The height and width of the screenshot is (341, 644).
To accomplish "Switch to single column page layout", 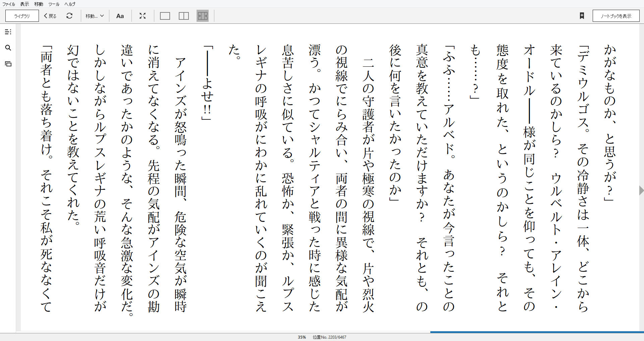I will [x=165, y=16].
